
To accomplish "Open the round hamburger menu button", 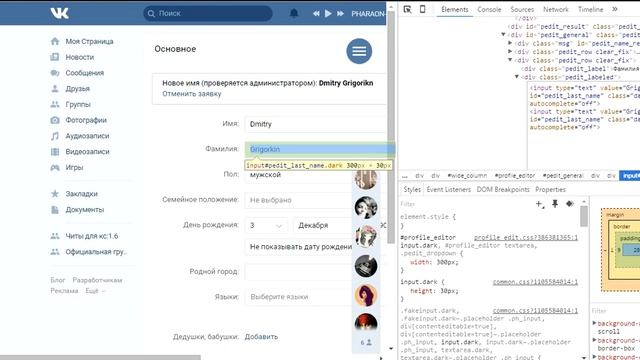I will (359, 51).
